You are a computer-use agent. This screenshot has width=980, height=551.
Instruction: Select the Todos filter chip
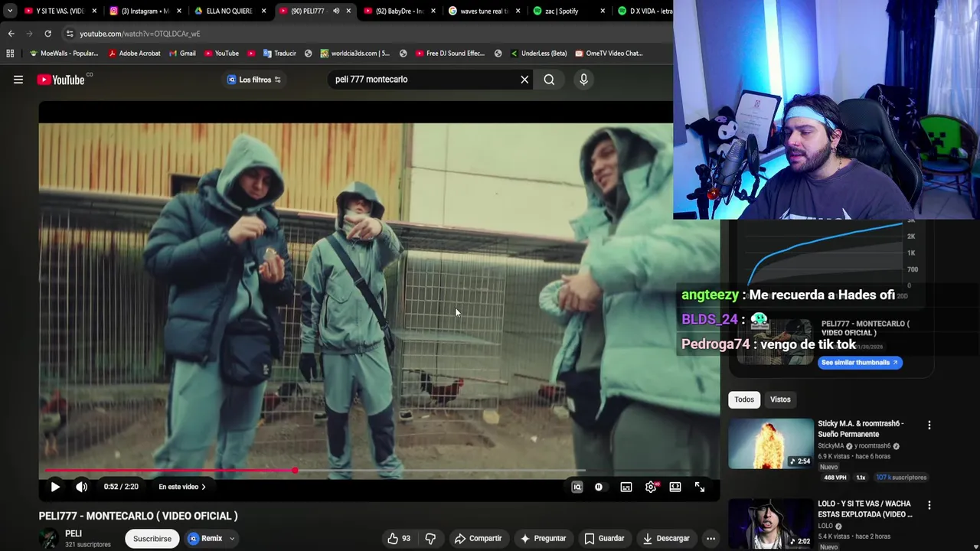point(744,399)
